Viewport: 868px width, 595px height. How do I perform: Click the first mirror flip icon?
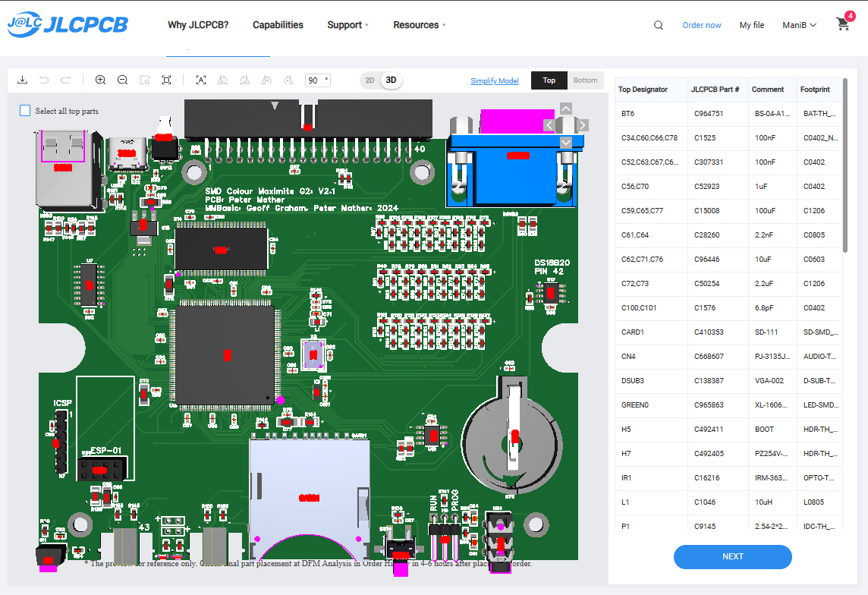222,80
